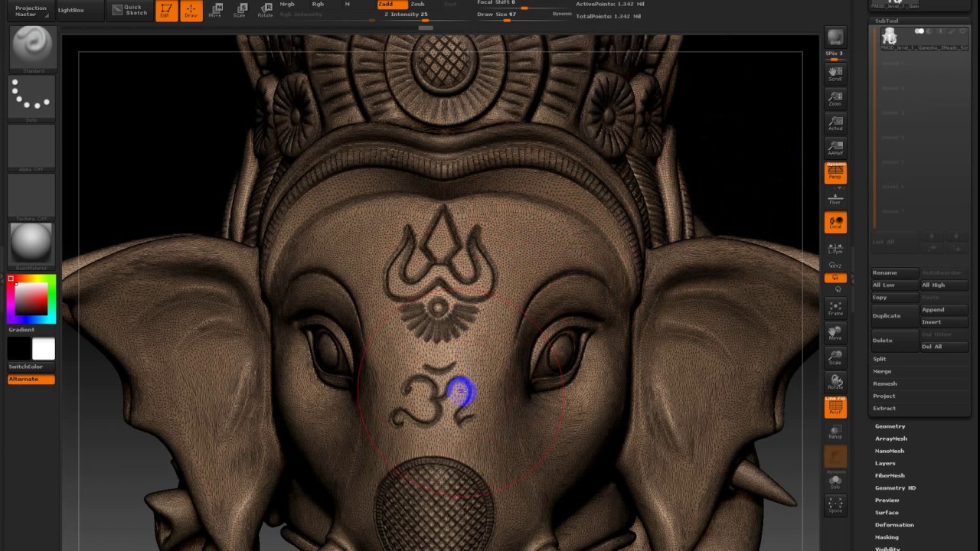Select the Rotate tool in top shelf

[265, 11]
